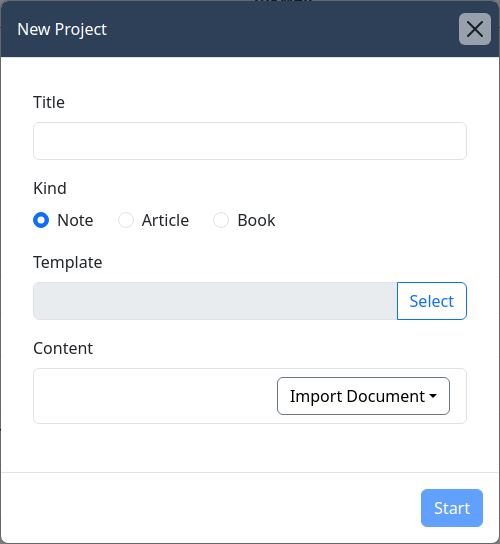Screen dimensions: 500x544
Task: Click the New Project dialog heading
Action: click(x=62, y=29)
